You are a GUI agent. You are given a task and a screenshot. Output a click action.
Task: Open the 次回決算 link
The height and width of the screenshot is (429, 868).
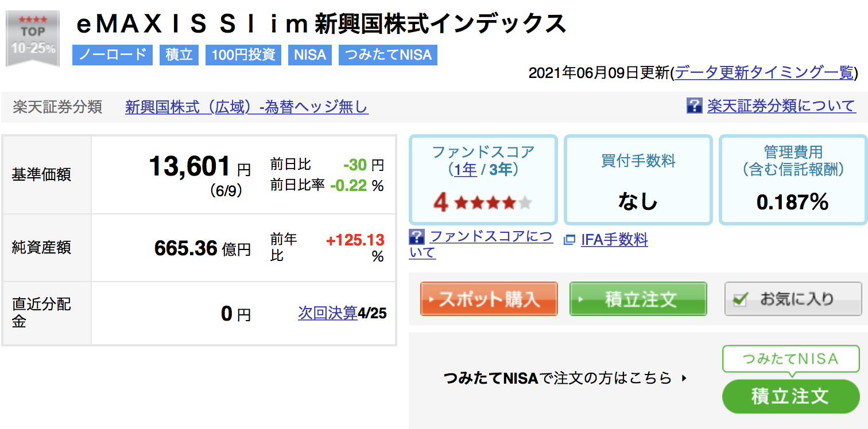[x=328, y=313]
